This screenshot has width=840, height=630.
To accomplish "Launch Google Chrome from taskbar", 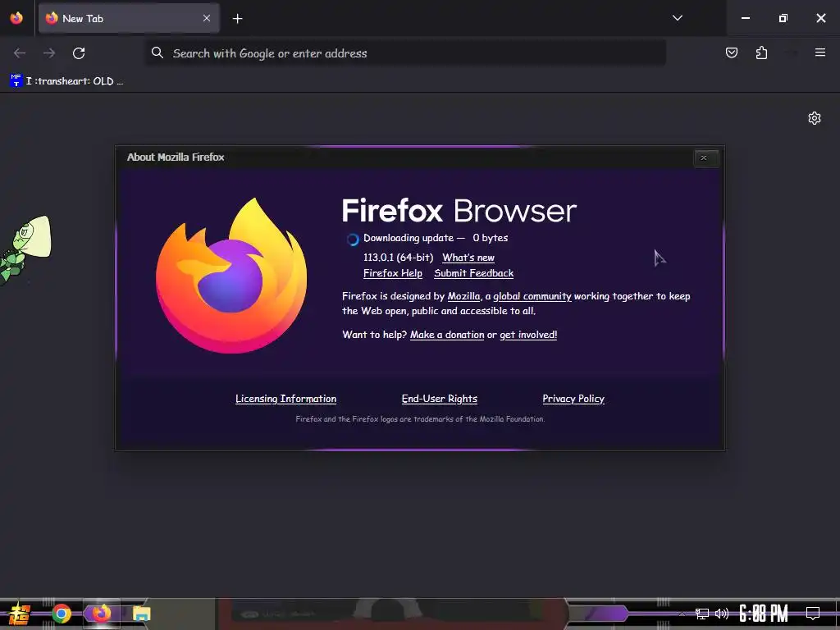I will (61, 614).
